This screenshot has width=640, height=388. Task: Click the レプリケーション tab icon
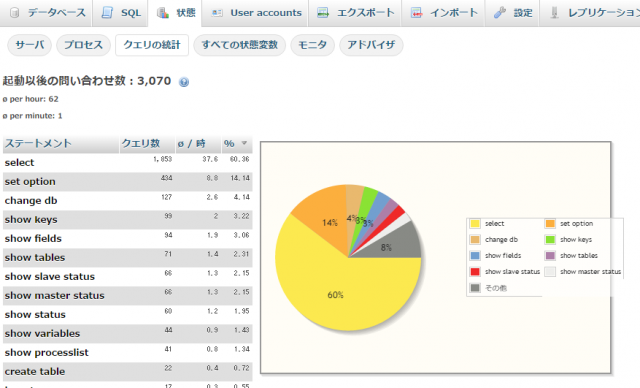pos(554,13)
